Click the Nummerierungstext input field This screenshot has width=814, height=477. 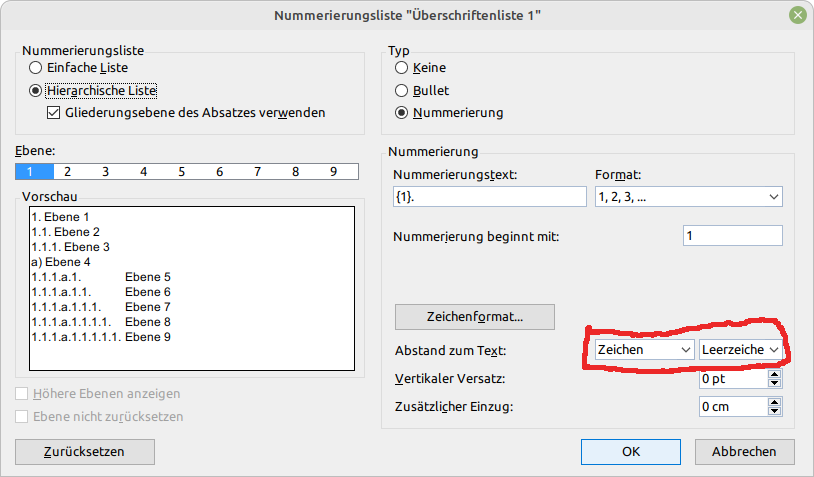(x=490, y=197)
